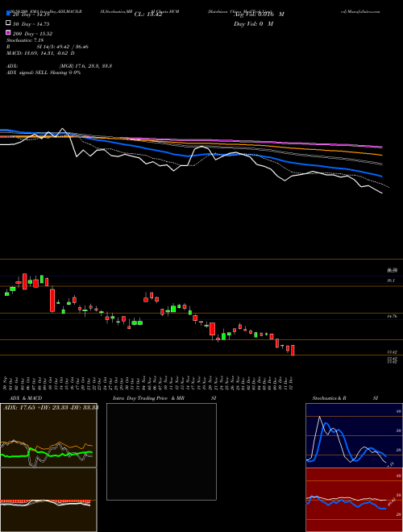The image size is (403, 532).
Task: Click the last red candle on the price chart
Action: pos(293,350)
